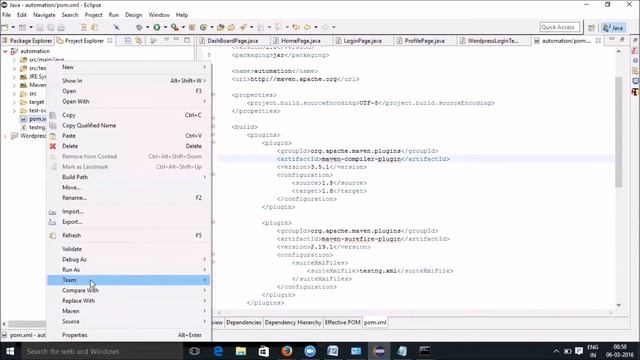Open Start menu Windows button
The height and width of the screenshot is (360, 640).
pos(10,351)
